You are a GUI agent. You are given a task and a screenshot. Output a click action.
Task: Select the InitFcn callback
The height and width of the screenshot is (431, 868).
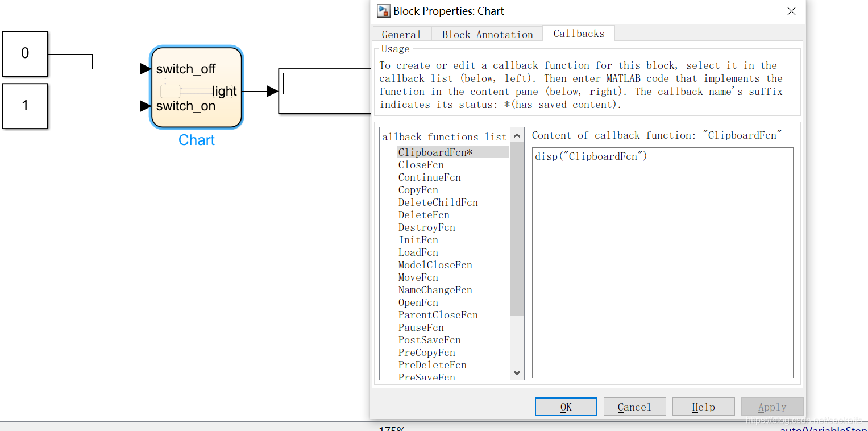tap(418, 240)
